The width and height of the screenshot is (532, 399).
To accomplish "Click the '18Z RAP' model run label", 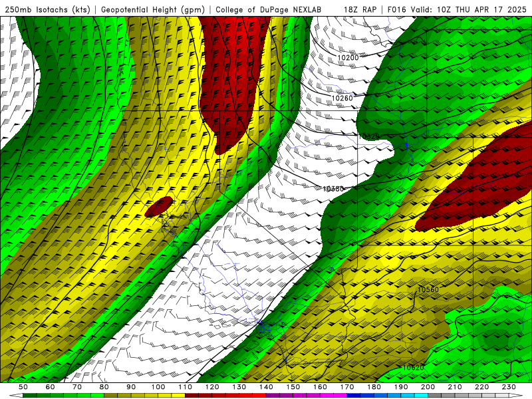I will (360, 9).
